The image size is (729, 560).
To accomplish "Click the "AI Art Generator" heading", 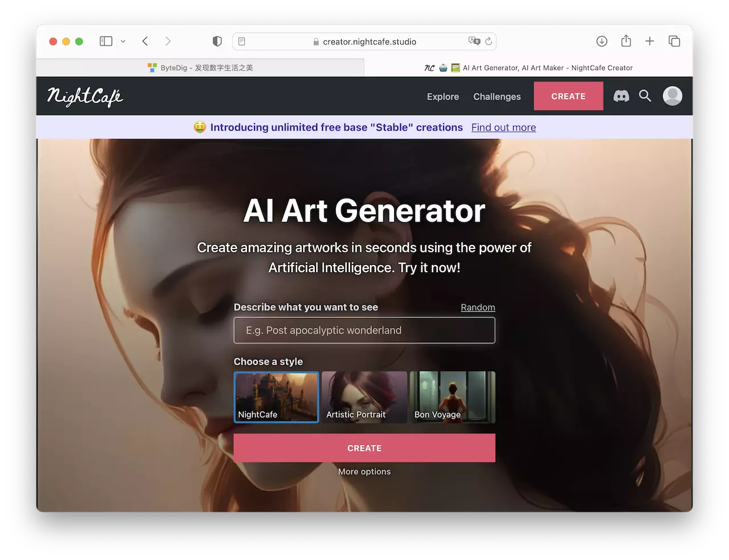I will coord(364,211).
